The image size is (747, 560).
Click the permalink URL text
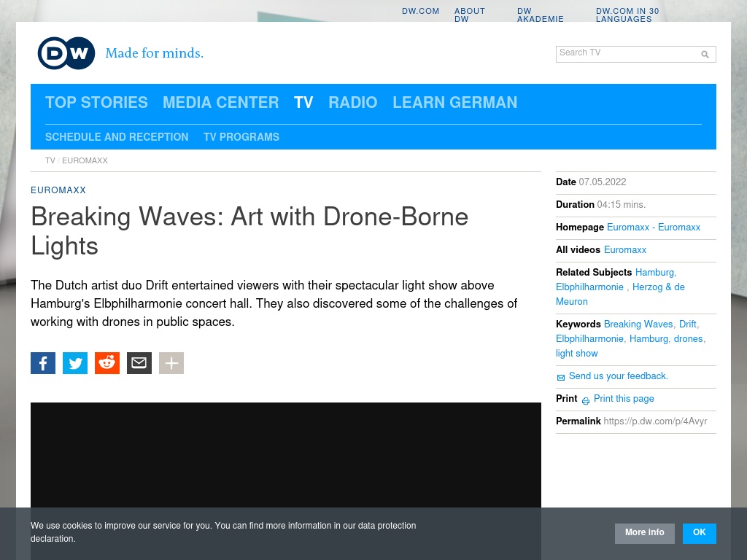[x=655, y=421]
